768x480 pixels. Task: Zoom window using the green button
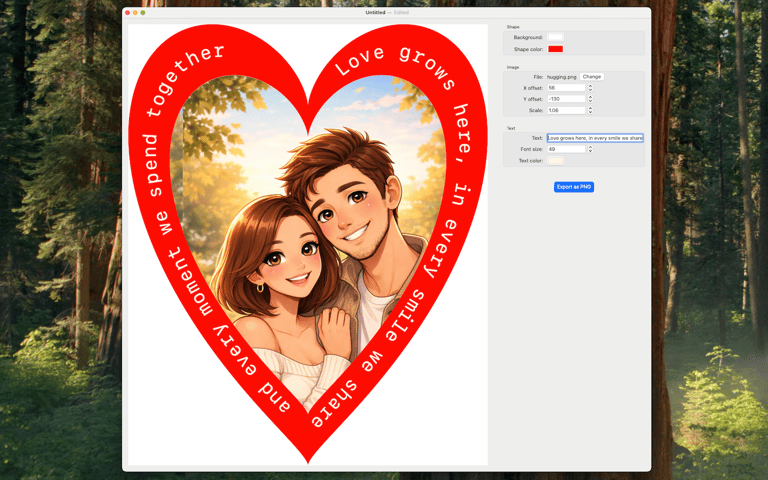pos(143,13)
